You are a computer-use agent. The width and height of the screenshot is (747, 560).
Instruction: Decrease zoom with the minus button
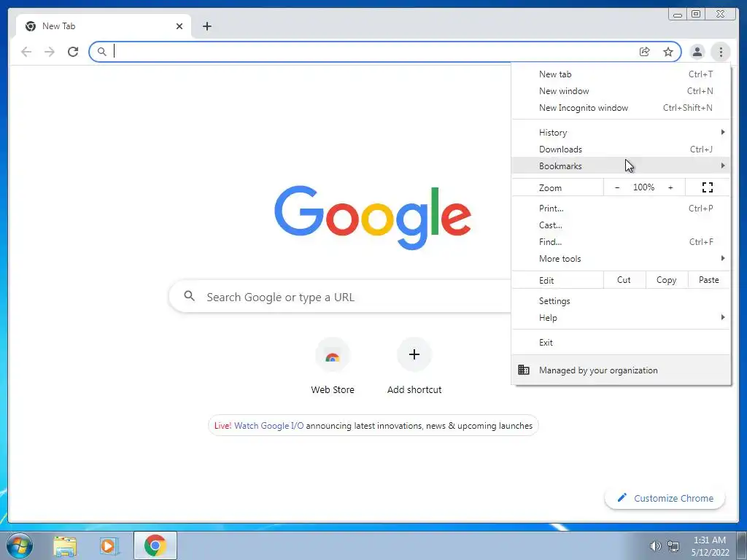(x=617, y=187)
